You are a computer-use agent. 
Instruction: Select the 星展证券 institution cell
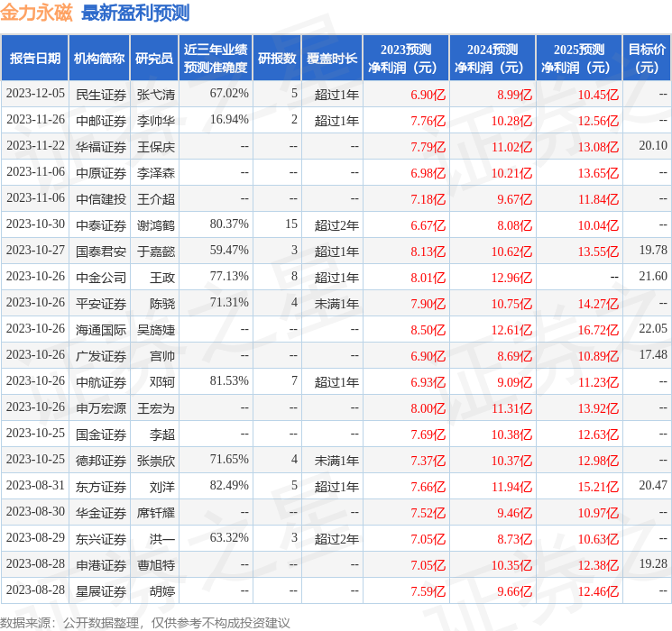coord(101,591)
